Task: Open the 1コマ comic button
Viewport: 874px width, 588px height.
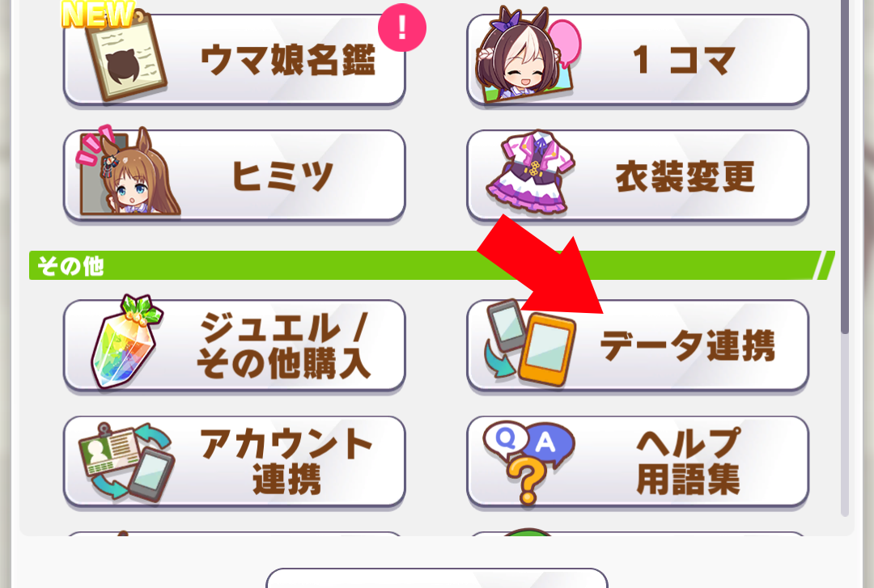Action: point(638,60)
